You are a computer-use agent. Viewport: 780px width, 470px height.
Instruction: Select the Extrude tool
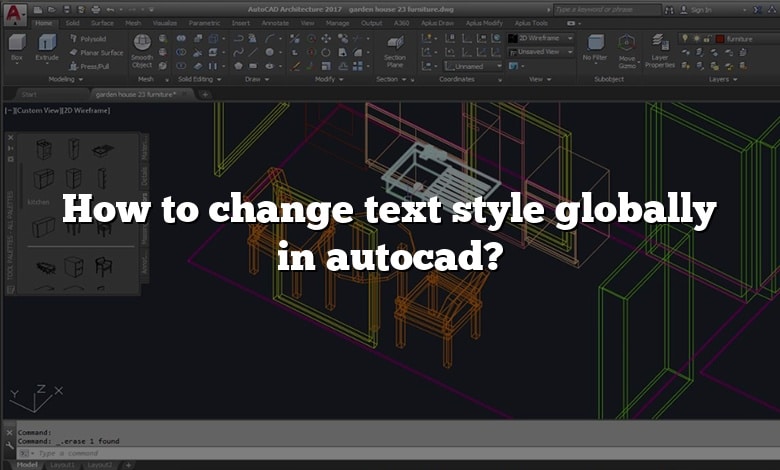(x=47, y=49)
